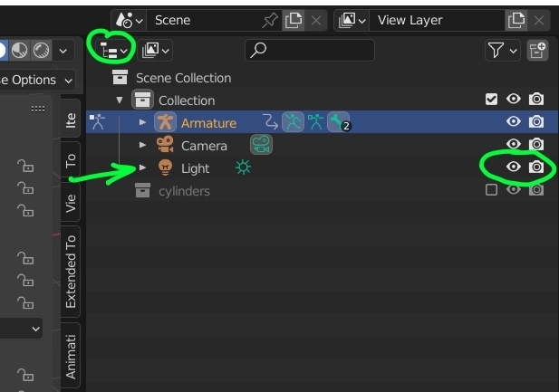Viewport: 559px width, 392px height.
Task: Click the green Camera data icon
Action: [x=261, y=144]
